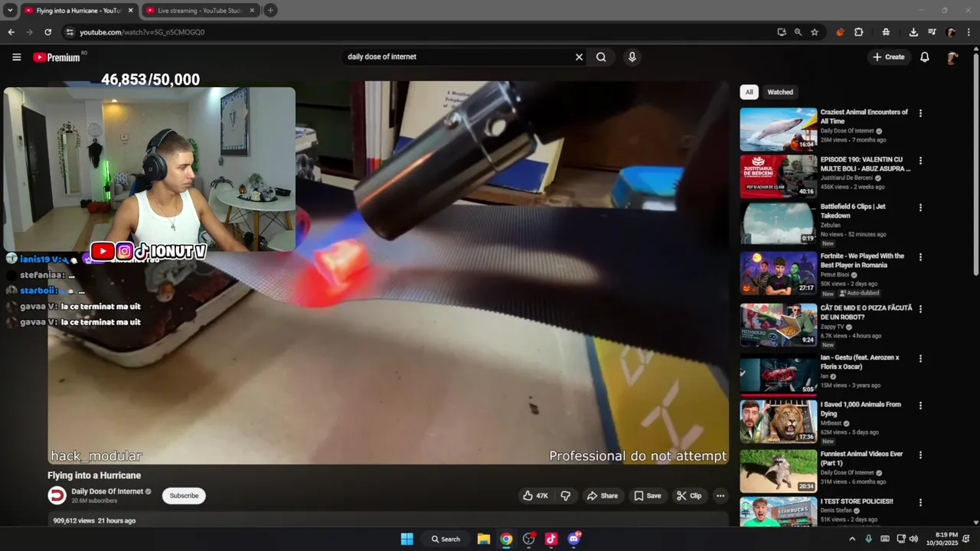
Task: Click the address bar URL
Action: click(x=142, y=32)
